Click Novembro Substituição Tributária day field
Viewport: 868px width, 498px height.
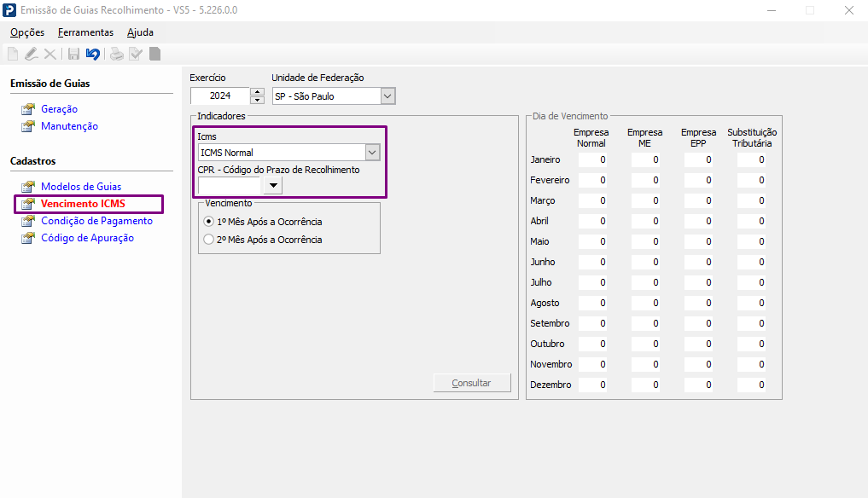751,365
